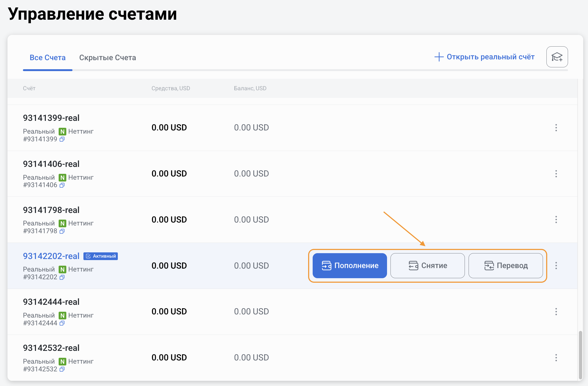The height and width of the screenshot is (386, 588).
Task: Open three-dot menu for 93141798-real
Action: coord(556,220)
